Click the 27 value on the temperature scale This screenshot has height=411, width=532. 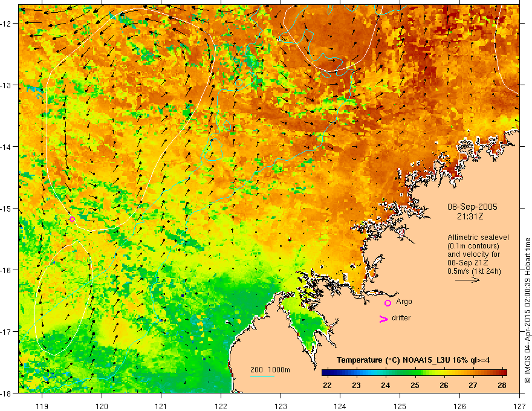pos(473,385)
